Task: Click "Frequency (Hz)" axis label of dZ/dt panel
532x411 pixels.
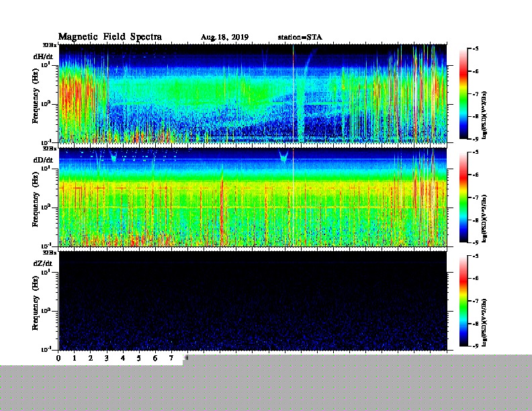Action: pyautogui.click(x=36, y=303)
